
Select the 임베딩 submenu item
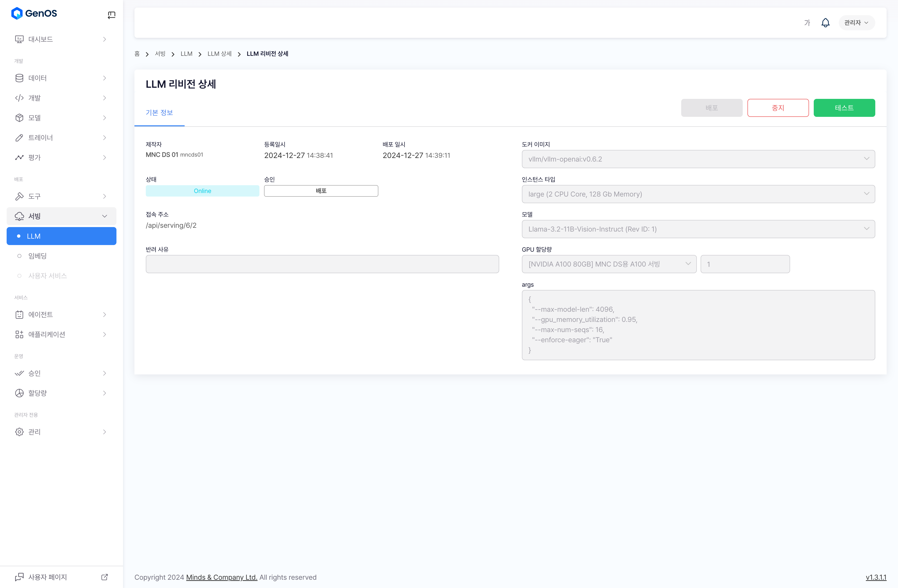pos(37,256)
